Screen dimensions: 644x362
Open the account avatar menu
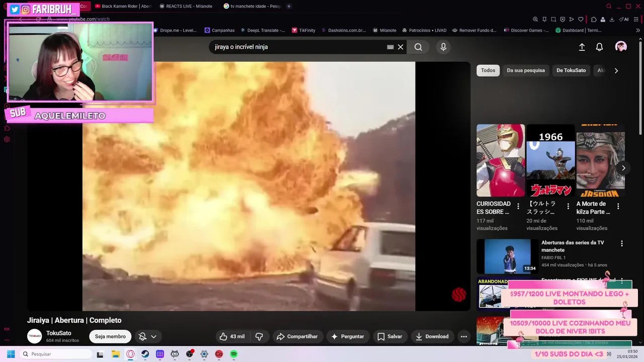(x=621, y=47)
